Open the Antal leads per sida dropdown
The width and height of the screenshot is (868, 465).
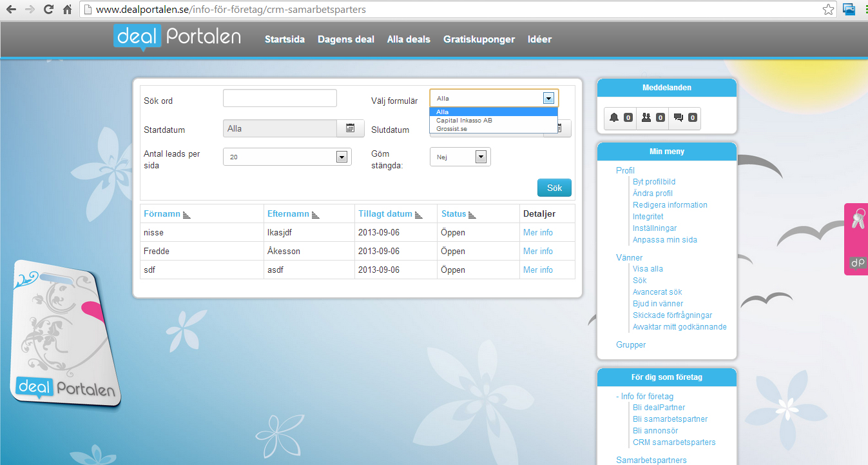[341, 156]
